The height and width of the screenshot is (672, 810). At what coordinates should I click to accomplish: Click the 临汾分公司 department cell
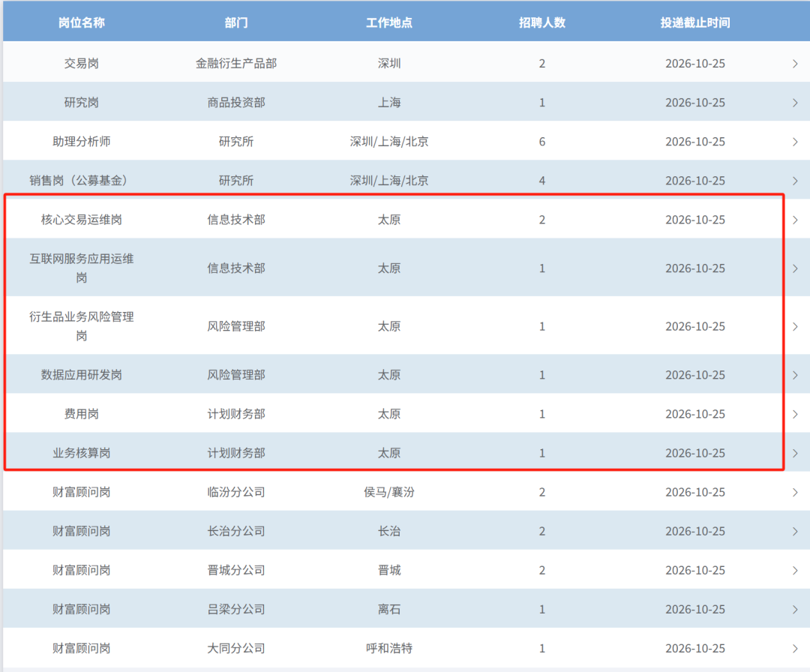click(x=236, y=492)
